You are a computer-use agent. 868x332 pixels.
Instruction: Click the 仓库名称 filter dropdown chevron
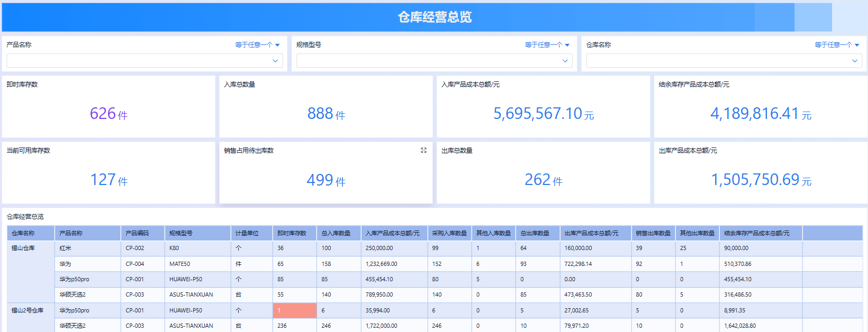tap(855, 61)
